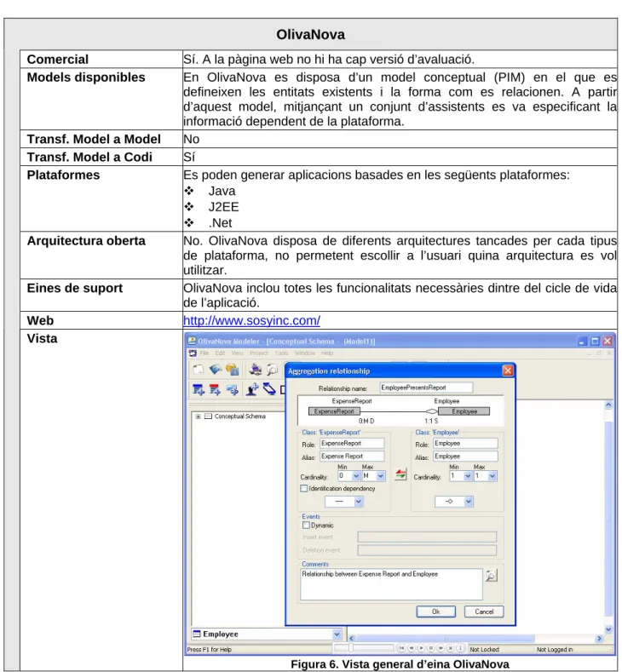Select the Conceptual Schema tree item

coord(239,416)
